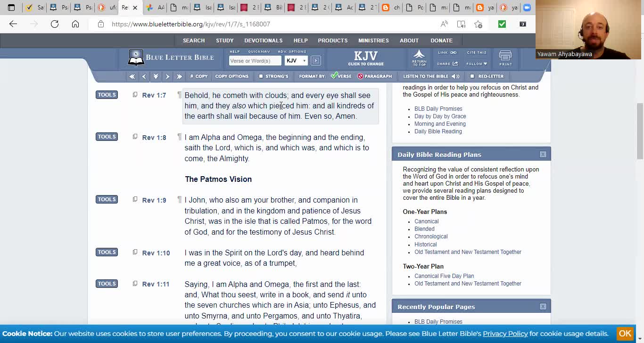Go to previous book double-left arrow
The width and height of the screenshot is (644, 343).
tap(132, 76)
